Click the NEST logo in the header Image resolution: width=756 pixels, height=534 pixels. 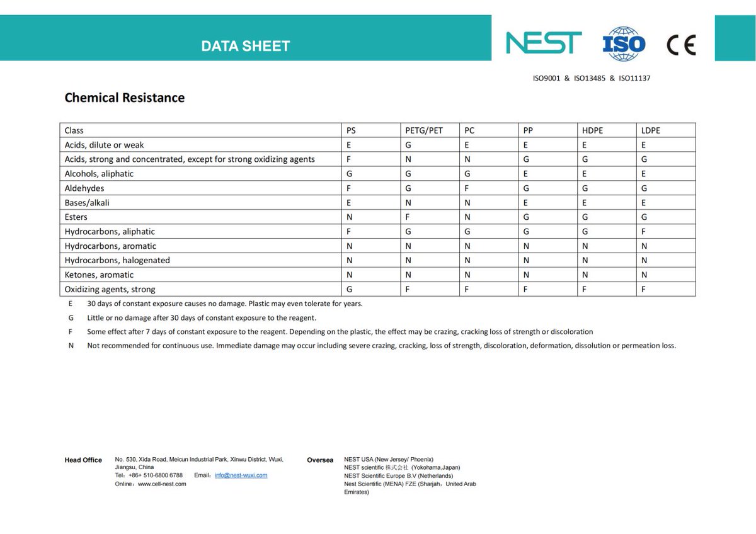[543, 43]
